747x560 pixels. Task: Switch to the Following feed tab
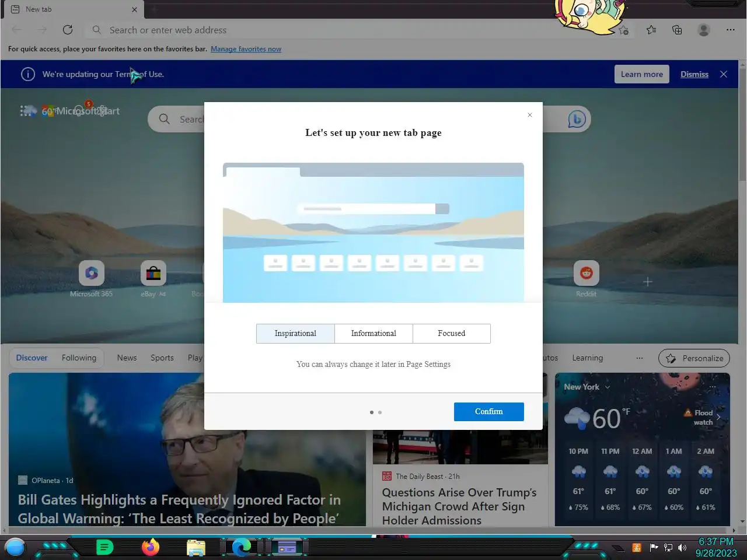tap(79, 358)
